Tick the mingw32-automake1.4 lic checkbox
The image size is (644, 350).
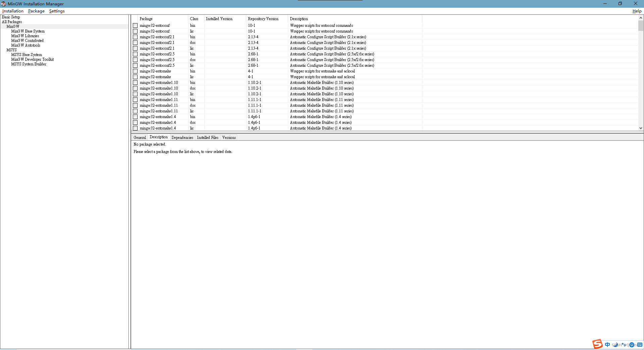coord(135,128)
